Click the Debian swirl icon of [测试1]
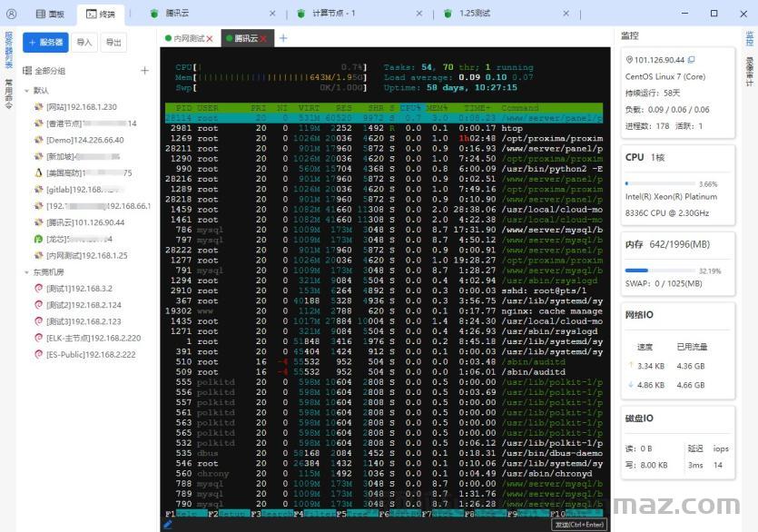This screenshot has width=758, height=532. pyautogui.click(x=39, y=289)
